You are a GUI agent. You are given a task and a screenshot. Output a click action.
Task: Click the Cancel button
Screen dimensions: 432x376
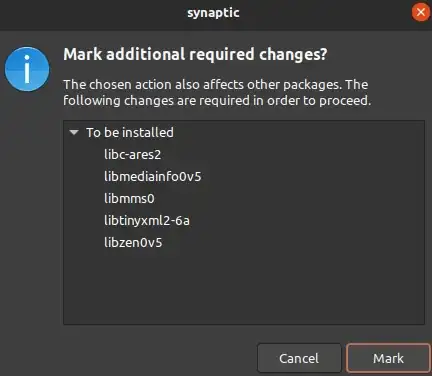tap(299, 358)
